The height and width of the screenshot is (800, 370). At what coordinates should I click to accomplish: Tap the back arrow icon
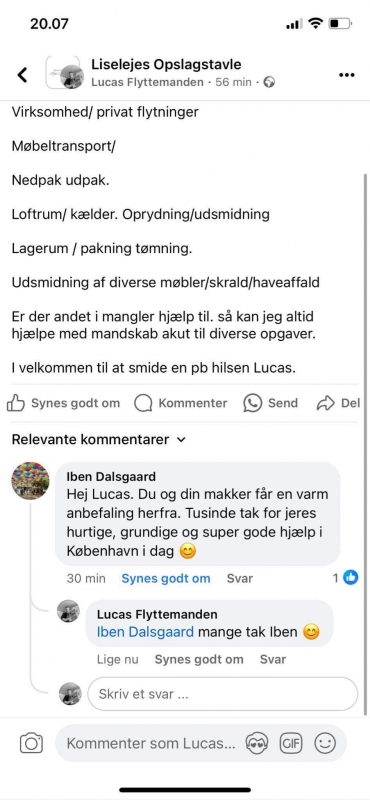tap(22, 74)
